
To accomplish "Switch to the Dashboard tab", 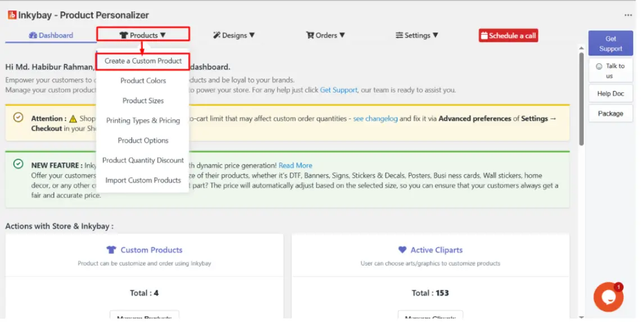I will click(x=51, y=35).
